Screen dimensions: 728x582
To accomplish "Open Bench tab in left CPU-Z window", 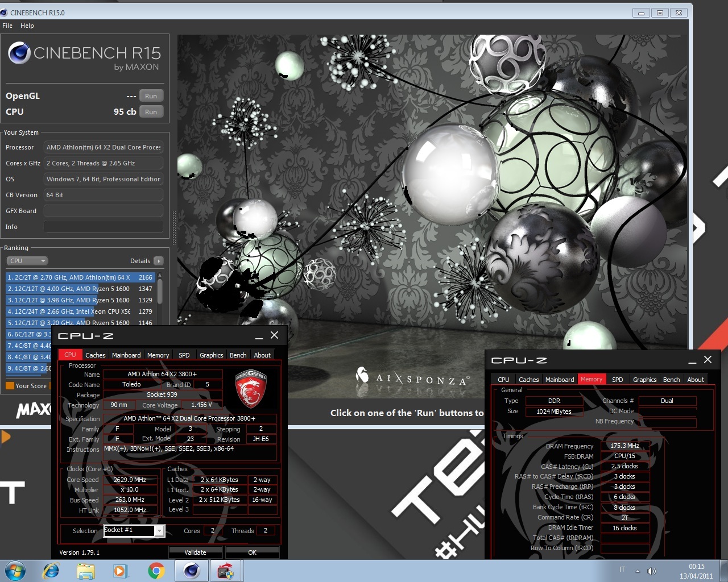I will (238, 355).
